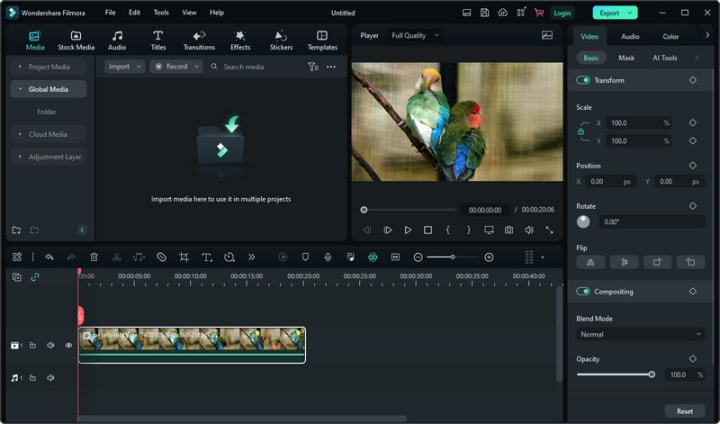Disable the Transform toggle
Viewport: 720px width, 424px height.
click(584, 80)
